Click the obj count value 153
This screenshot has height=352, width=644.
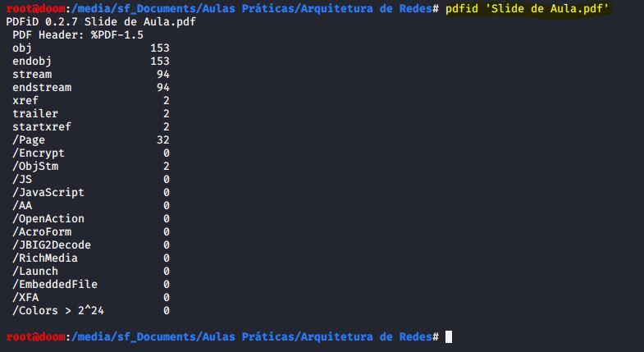(x=159, y=48)
